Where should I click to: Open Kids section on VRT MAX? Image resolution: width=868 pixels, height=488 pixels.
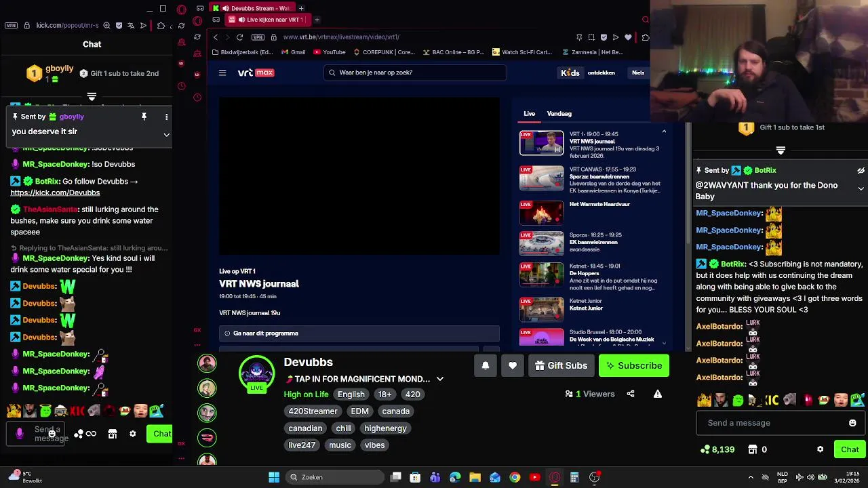click(x=570, y=73)
